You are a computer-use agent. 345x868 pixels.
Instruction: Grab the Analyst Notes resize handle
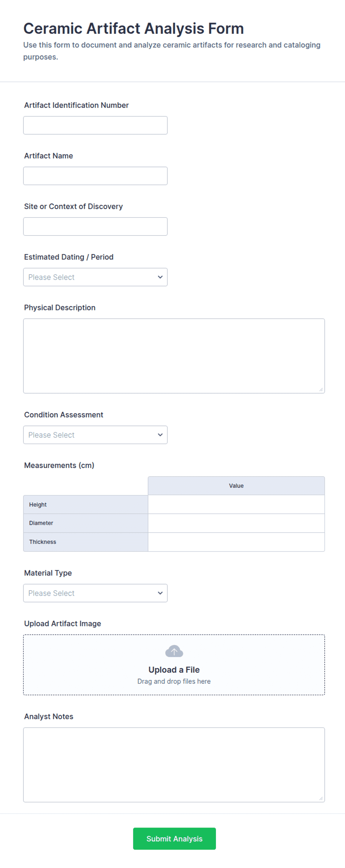(x=321, y=798)
